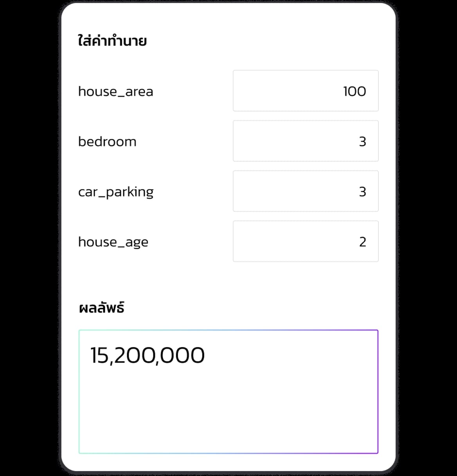Click the car_parking label text
The width and height of the screenshot is (457, 476).
pos(116,192)
